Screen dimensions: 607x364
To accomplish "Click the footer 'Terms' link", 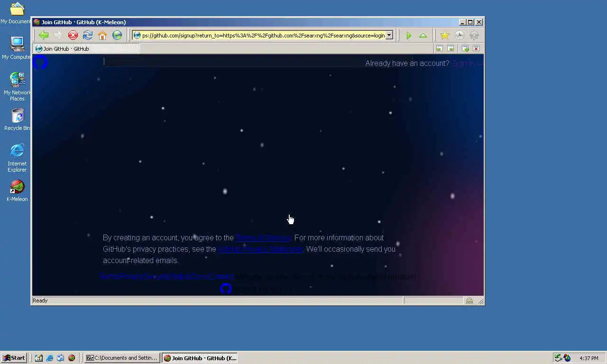I will (109, 276).
